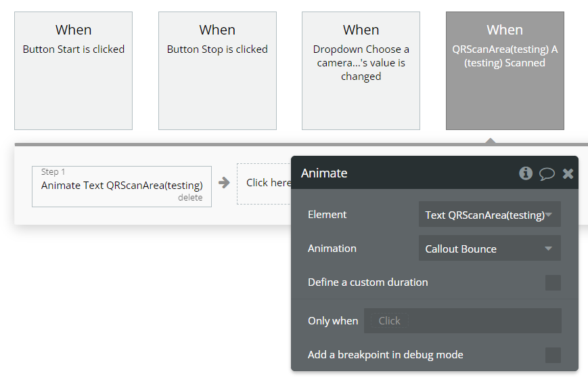The width and height of the screenshot is (588, 382).
Task: Close the Animate property panel
Action: (x=568, y=174)
